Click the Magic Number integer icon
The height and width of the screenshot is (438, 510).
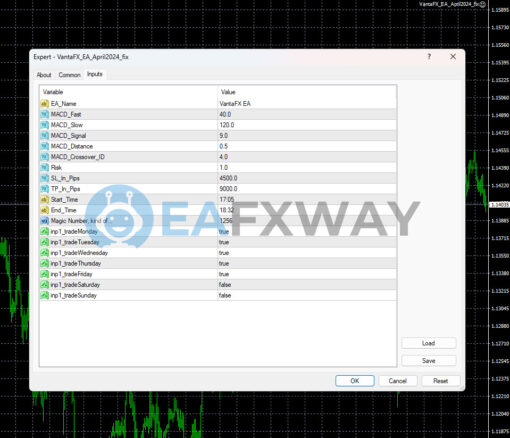[x=44, y=221]
